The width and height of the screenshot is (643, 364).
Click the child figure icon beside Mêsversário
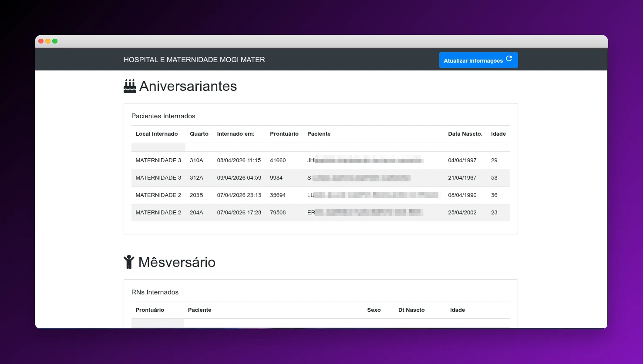coord(129,262)
